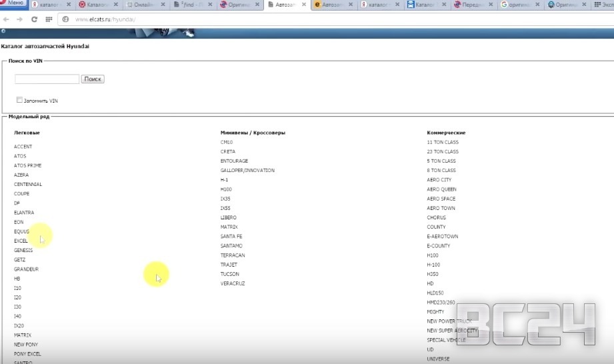Close the active Автозап tab
This screenshot has width=614, height=364.
coord(303,5)
